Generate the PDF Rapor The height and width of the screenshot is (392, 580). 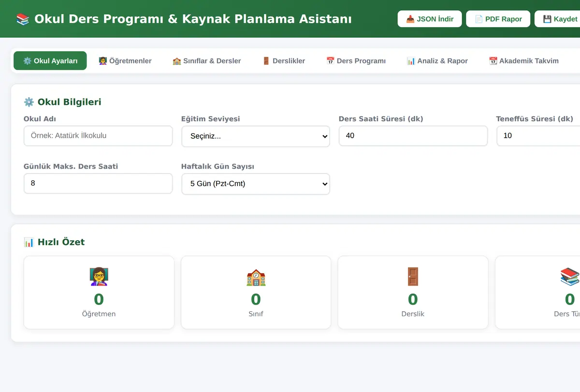[x=498, y=19]
